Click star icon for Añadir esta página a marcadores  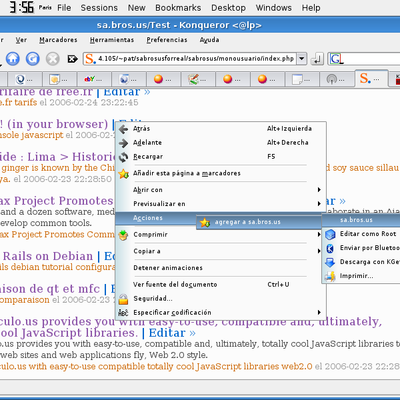tap(123, 174)
